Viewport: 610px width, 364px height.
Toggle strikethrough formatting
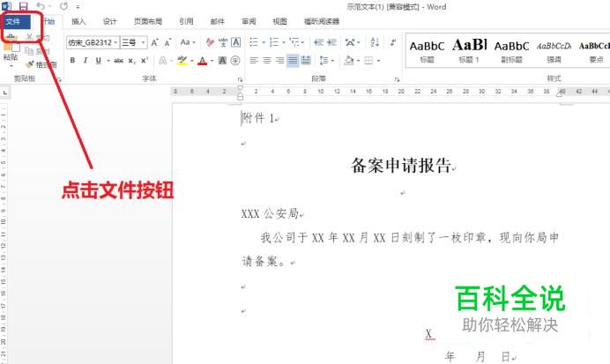coord(119,61)
